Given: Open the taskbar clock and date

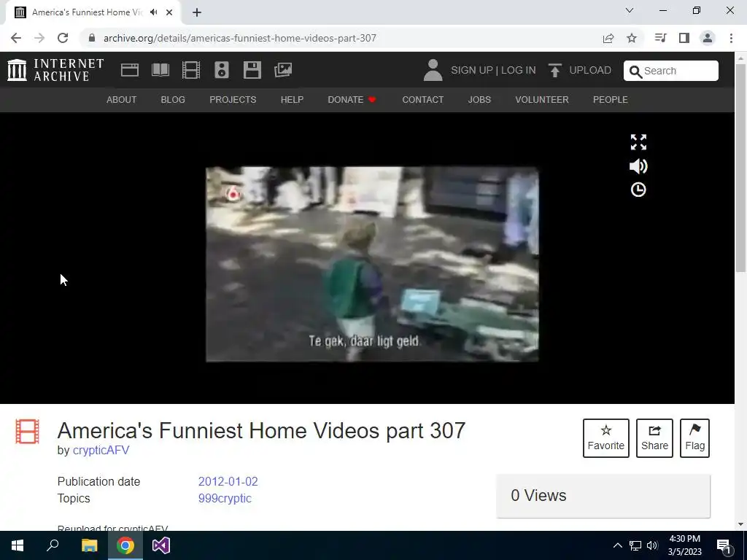Looking at the screenshot, I should point(684,545).
